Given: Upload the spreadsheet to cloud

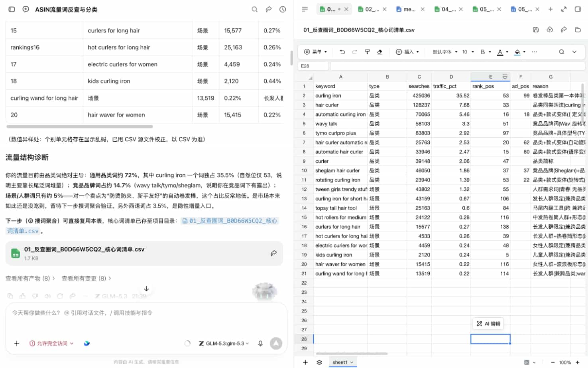Looking at the screenshot, I should pos(550,30).
